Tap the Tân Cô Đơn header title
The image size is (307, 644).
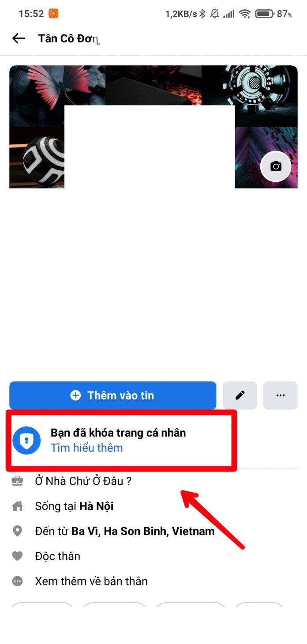tap(69, 39)
